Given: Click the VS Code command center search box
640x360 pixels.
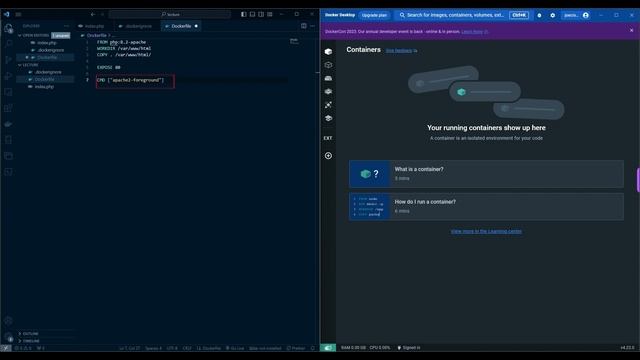Looking at the screenshot, I should (170, 14).
